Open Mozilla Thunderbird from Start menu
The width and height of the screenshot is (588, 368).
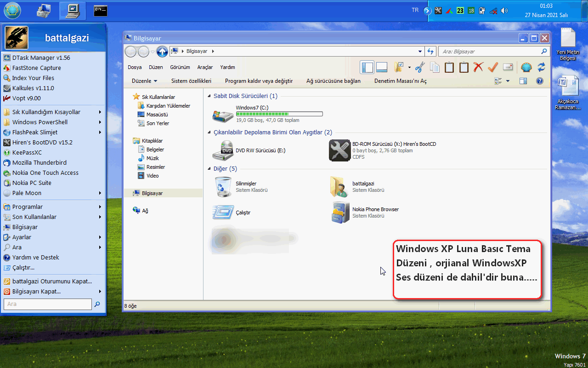tap(53, 163)
